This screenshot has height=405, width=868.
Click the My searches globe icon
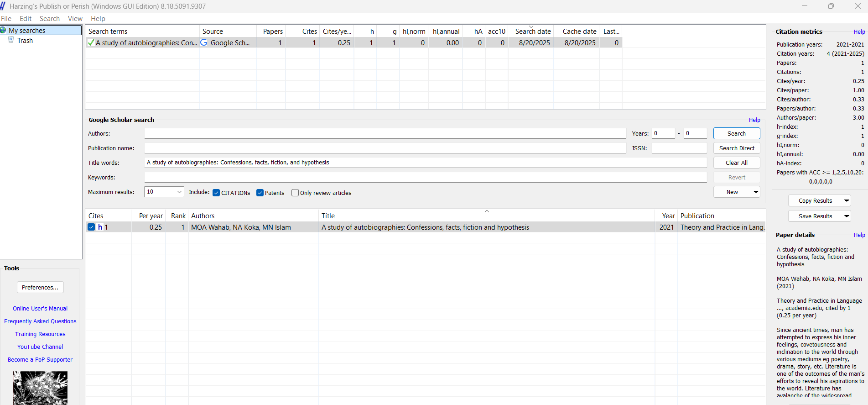point(3,31)
